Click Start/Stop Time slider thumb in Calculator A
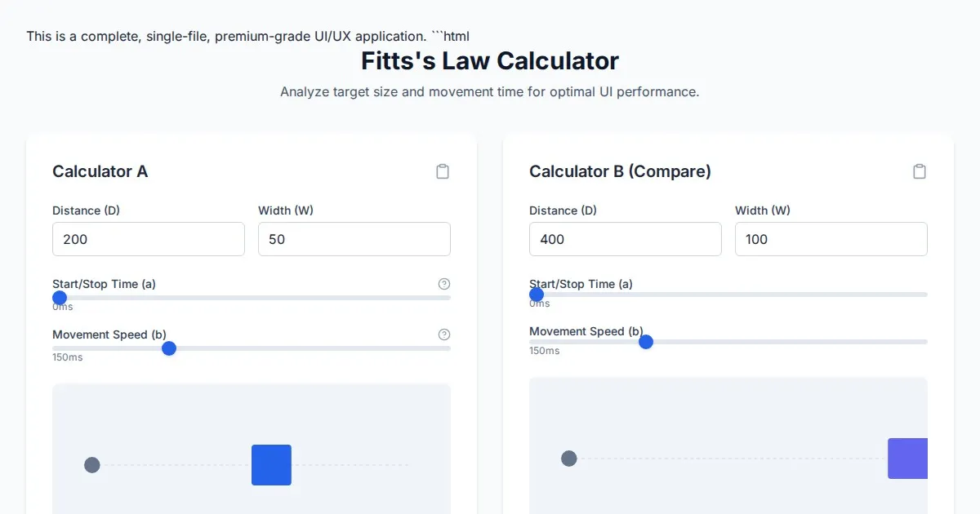 (60, 298)
